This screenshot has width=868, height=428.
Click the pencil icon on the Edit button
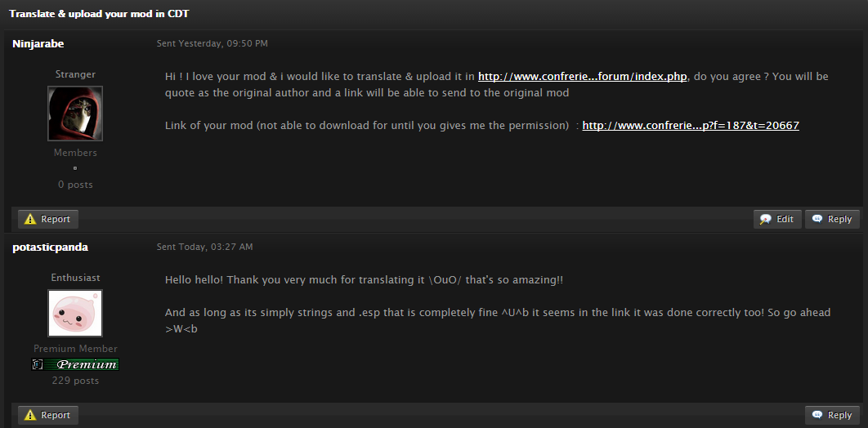coord(766,220)
